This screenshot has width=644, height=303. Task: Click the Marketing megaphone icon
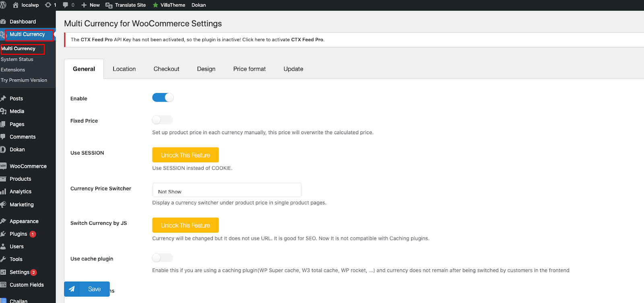point(3,205)
